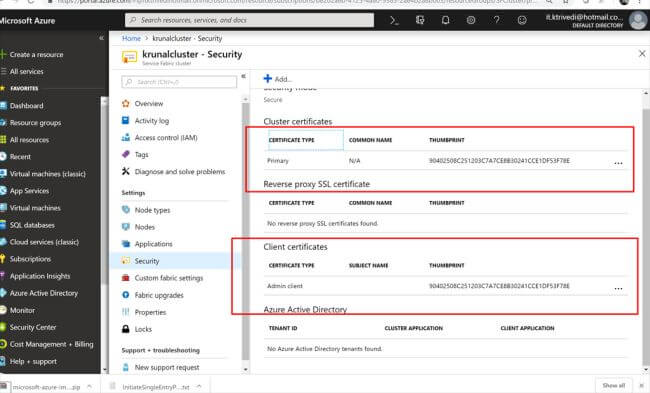Click the Subscriptions key icon

coord(3,259)
